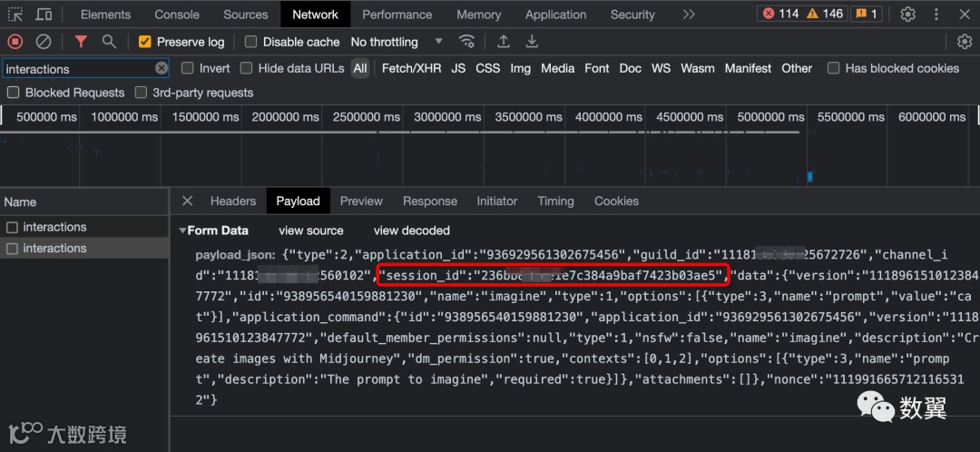
Task: Open the Timing detail tab
Action: (x=555, y=201)
